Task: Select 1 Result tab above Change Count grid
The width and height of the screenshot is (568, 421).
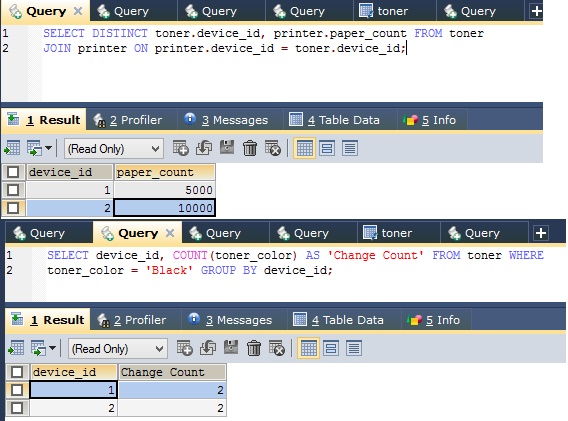Action: point(48,320)
